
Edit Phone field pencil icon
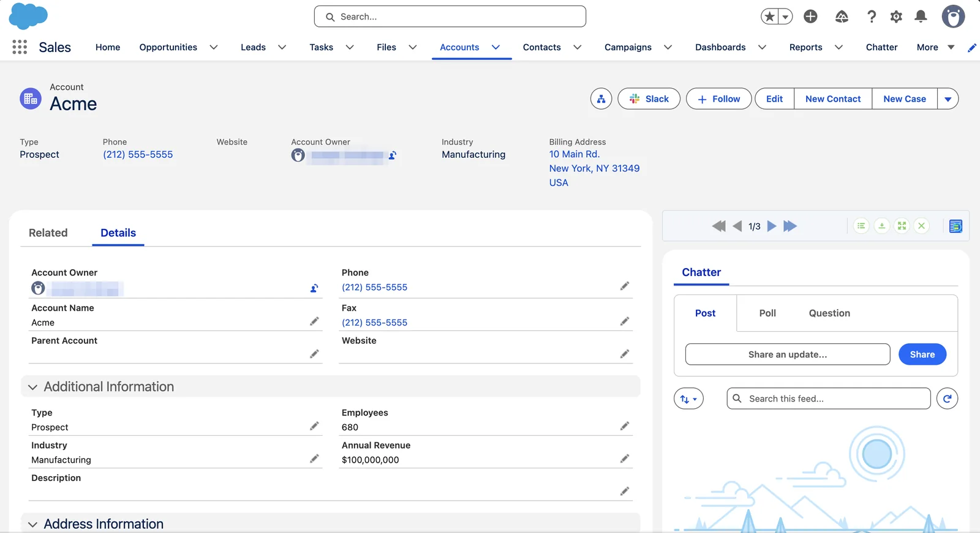[625, 286]
